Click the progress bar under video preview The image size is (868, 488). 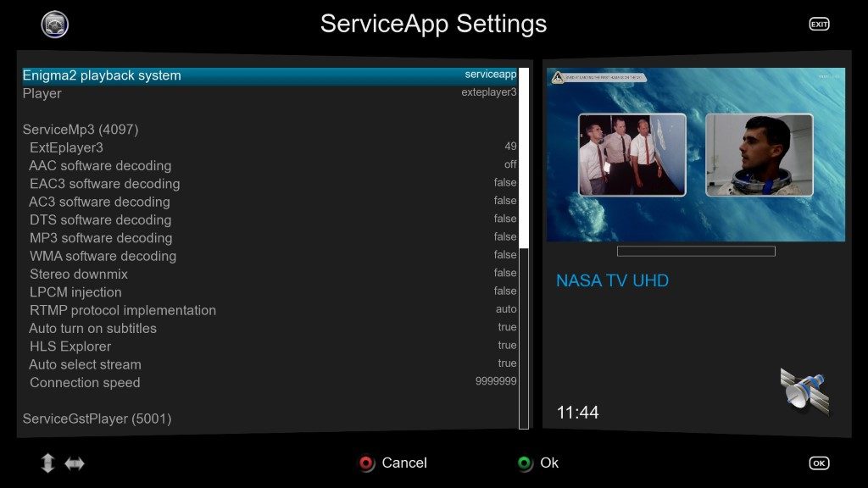tap(696, 251)
